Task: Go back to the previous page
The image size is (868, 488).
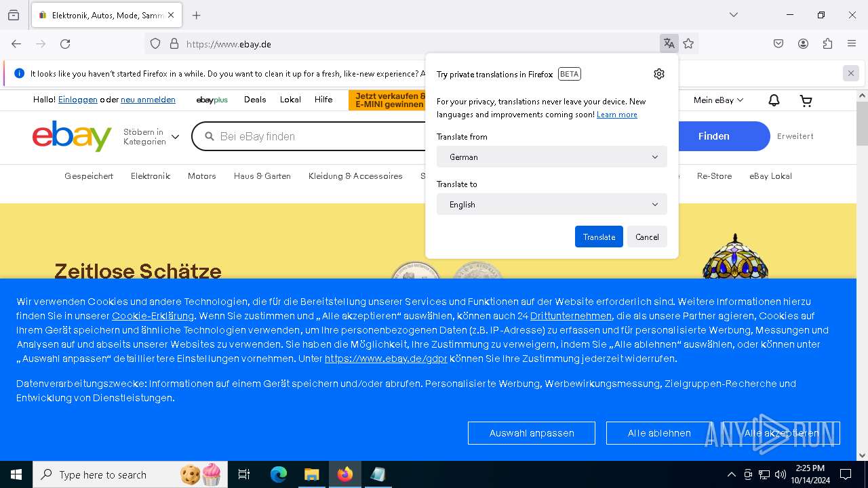Action: pyautogui.click(x=16, y=44)
